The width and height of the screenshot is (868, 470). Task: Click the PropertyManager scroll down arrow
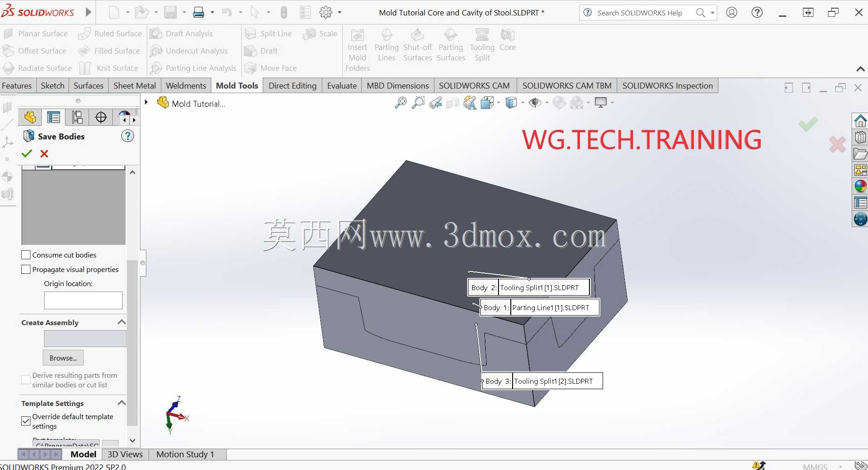(132, 440)
